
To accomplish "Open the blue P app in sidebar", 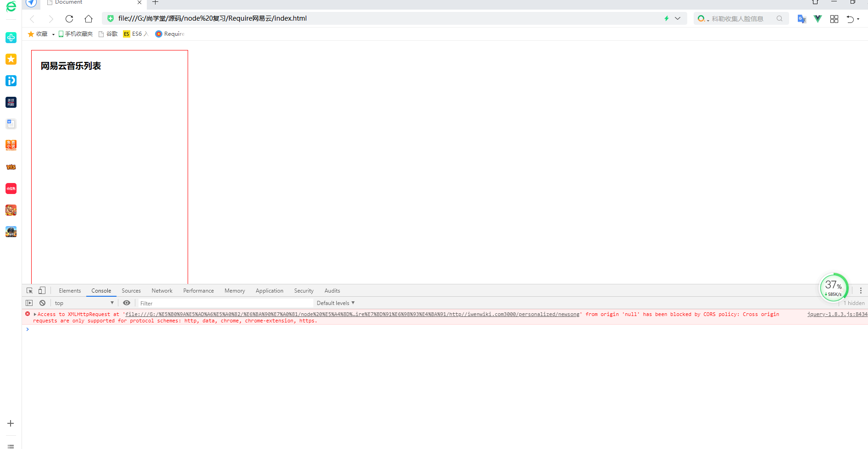I will pos(11,81).
